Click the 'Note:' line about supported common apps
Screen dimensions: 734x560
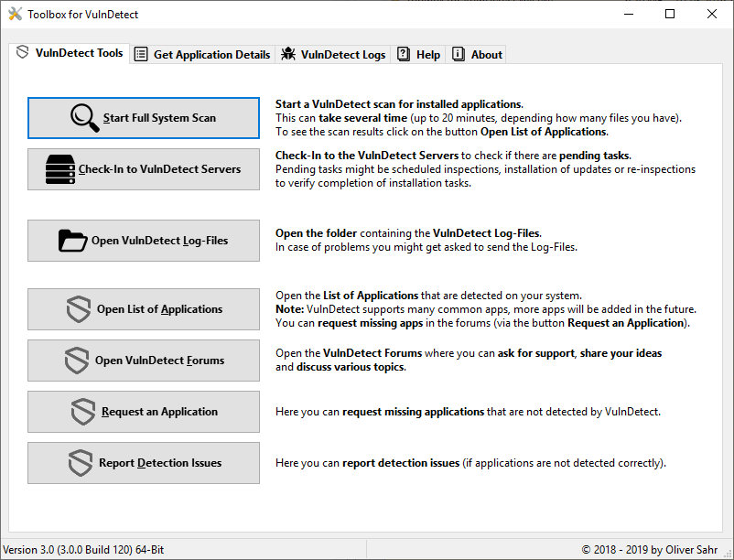486,309
